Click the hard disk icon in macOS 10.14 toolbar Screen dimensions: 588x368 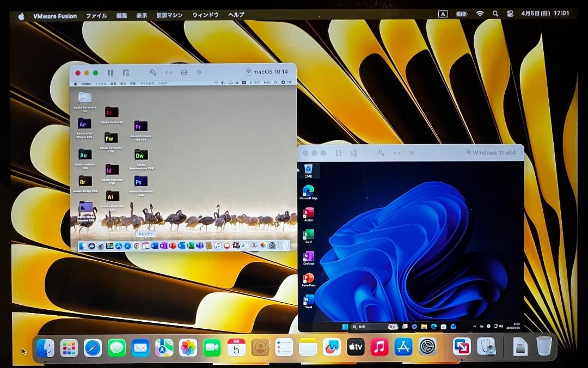tap(184, 72)
